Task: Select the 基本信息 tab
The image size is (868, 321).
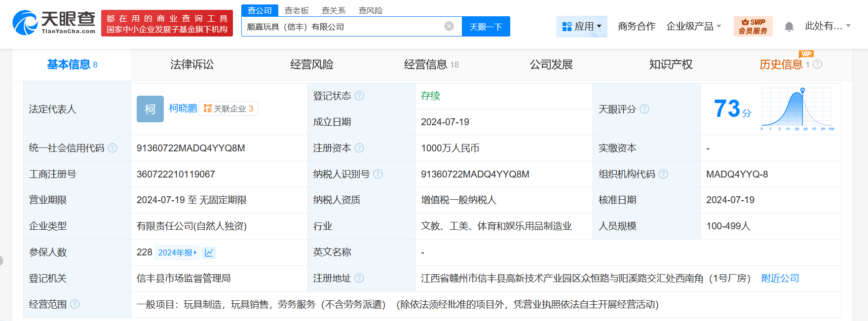Action: tap(72, 65)
